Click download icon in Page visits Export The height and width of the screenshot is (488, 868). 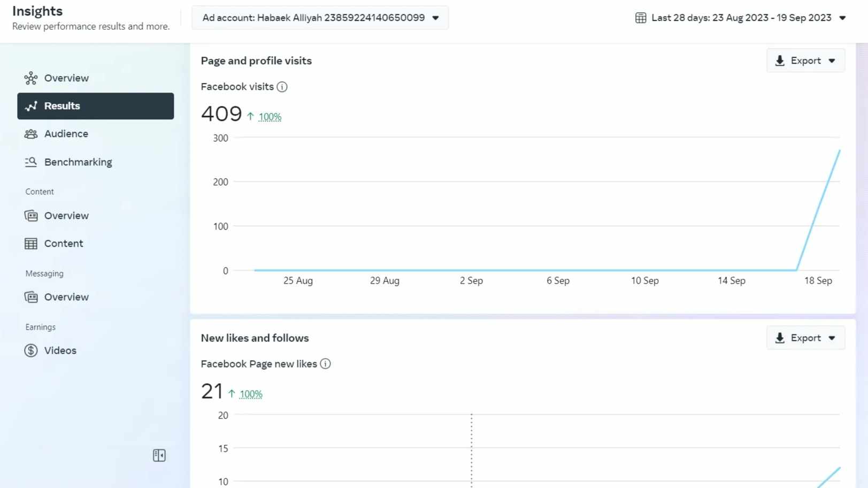click(x=780, y=60)
